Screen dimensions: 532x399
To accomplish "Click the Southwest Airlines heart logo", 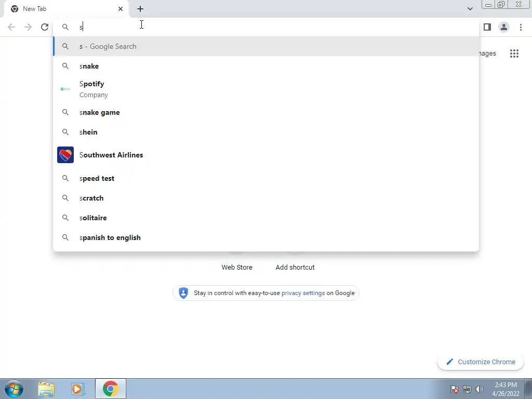I will (x=65, y=155).
